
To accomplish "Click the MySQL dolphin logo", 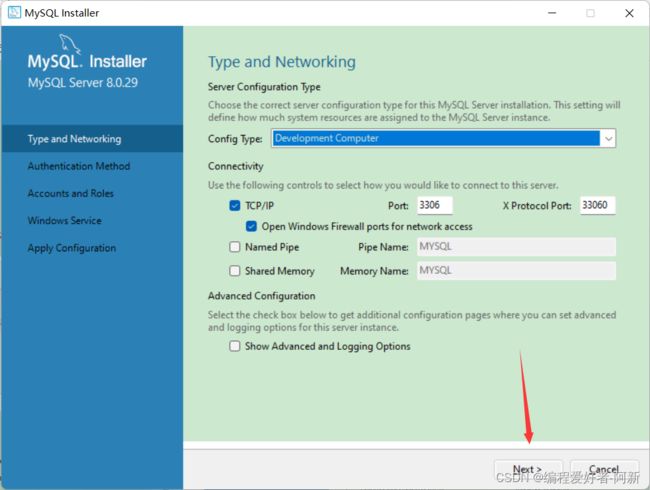I will (69, 44).
